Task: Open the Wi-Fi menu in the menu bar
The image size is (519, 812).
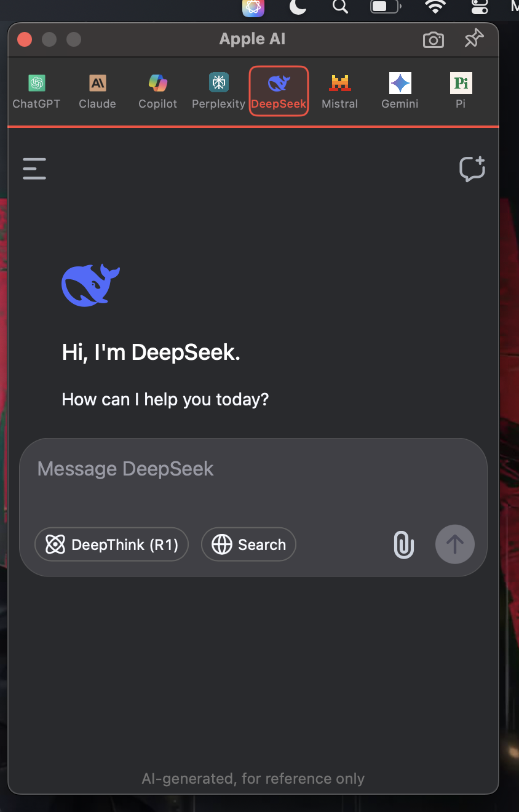Action: 435,7
